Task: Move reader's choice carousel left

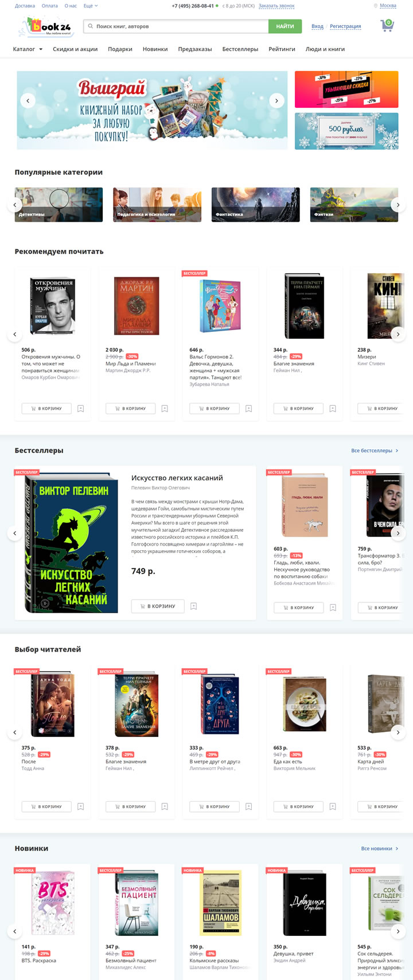Action: coord(15,732)
